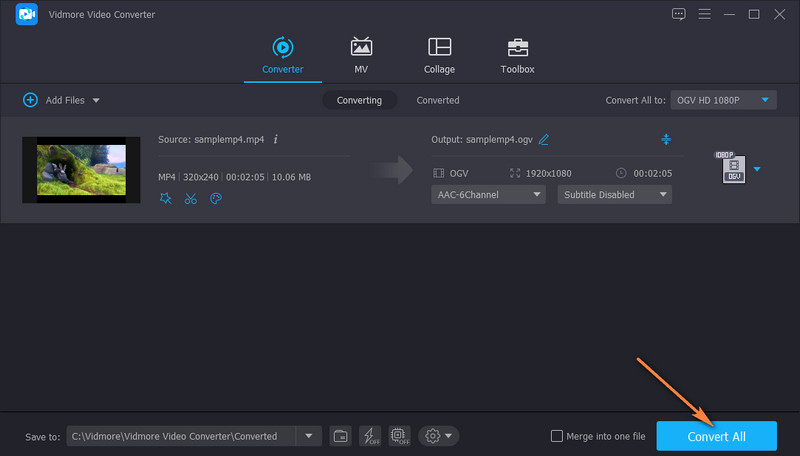
Task: Open the Convert All to OGV HD 1080P dropdown
Action: [x=726, y=100]
